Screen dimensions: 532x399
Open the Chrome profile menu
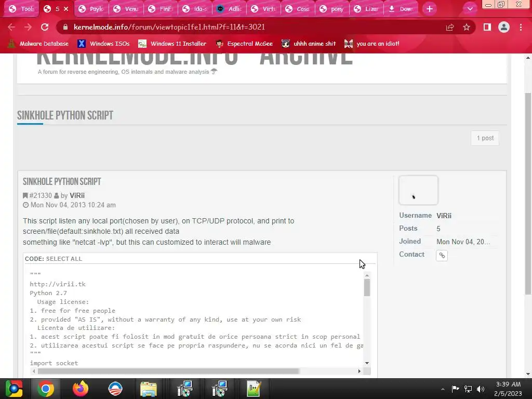point(504,27)
